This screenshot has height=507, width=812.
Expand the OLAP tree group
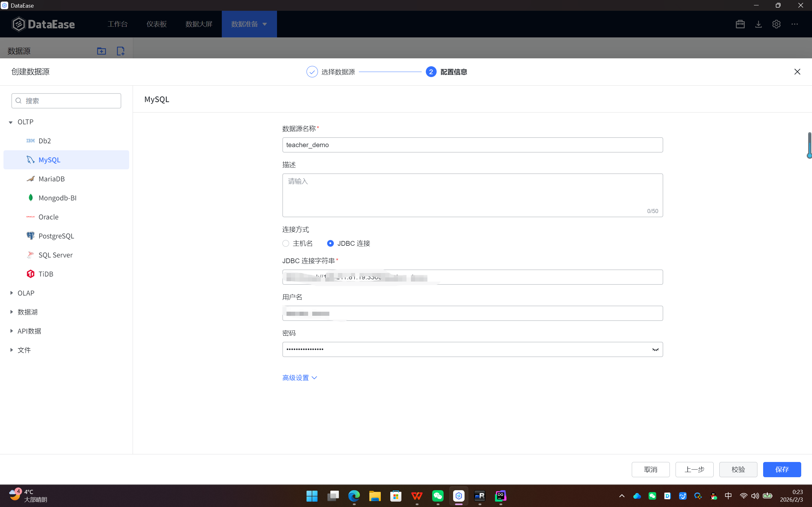click(11, 293)
